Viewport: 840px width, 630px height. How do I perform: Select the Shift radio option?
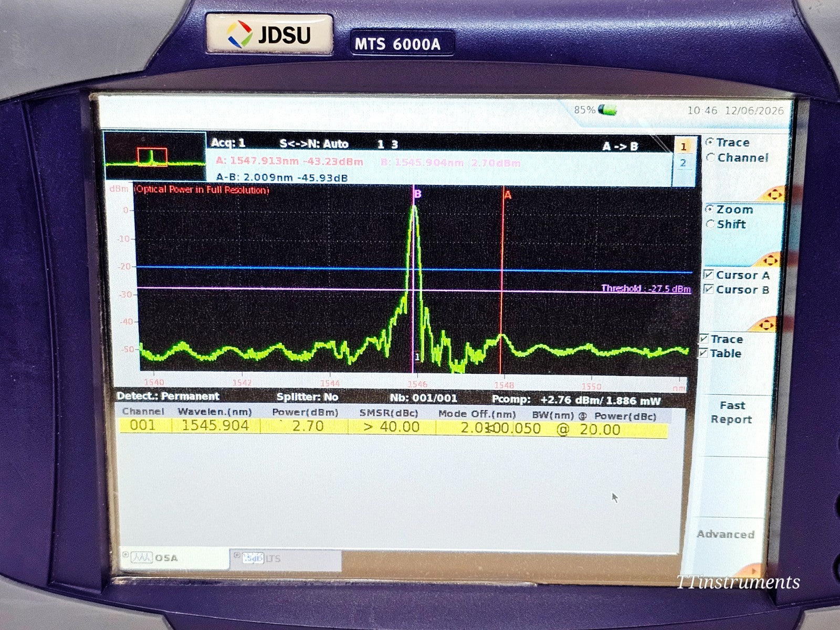[710, 224]
